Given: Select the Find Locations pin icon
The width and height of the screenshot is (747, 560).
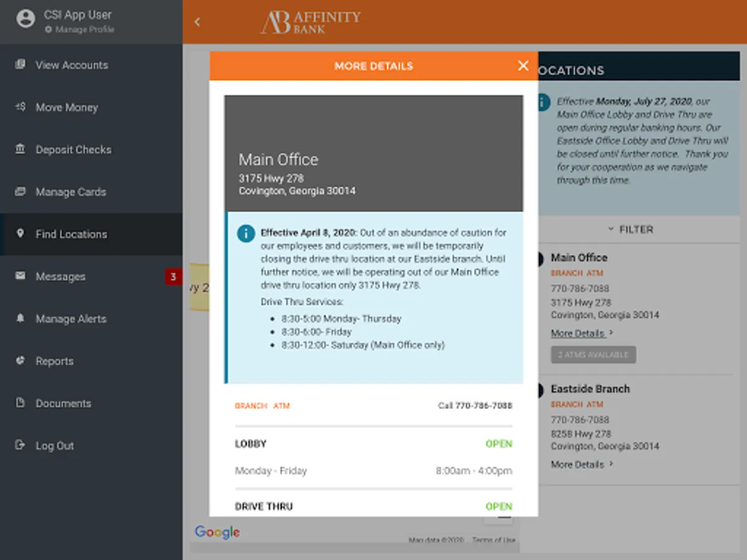Looking at the screenshot, I should pos(21,234).
